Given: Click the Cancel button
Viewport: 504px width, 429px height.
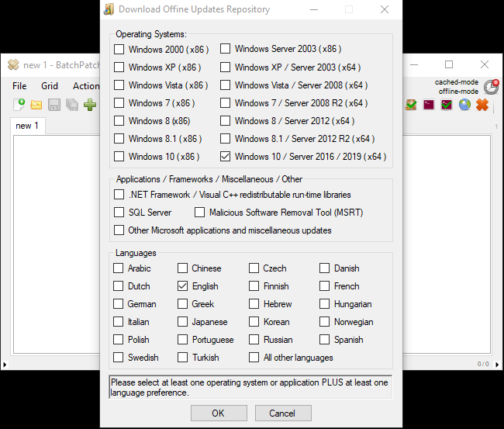Looking at the screenshot, I should [283, 413].
